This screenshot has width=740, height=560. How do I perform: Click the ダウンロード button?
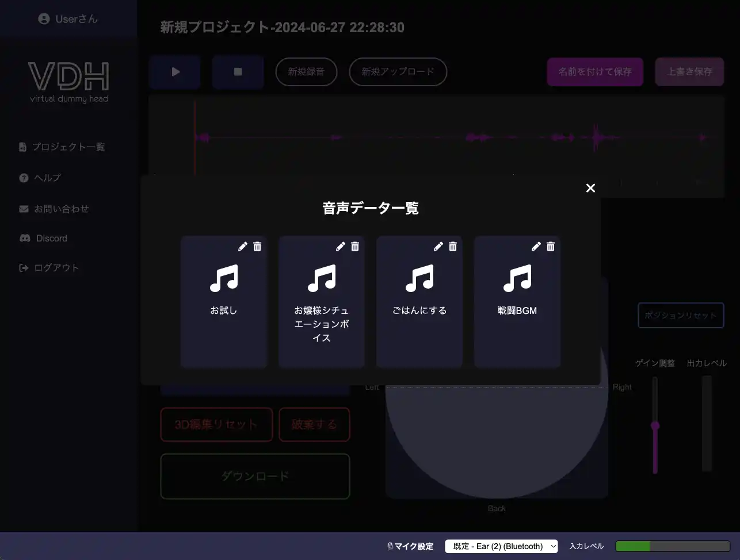[255, 477]
